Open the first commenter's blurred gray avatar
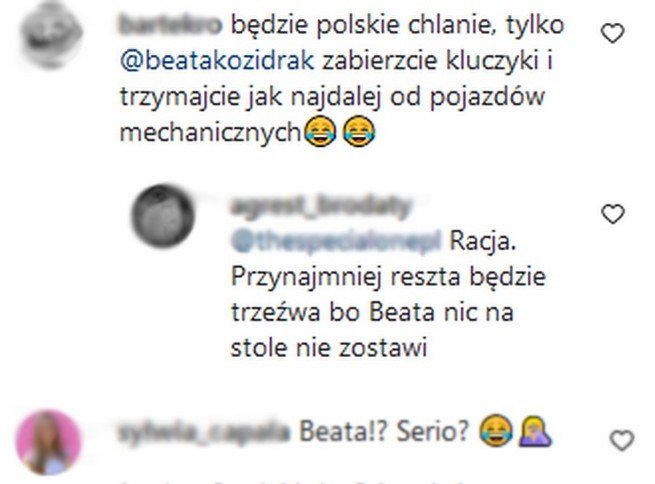Screen dimensions: 655x484 (x=51, y=35)
